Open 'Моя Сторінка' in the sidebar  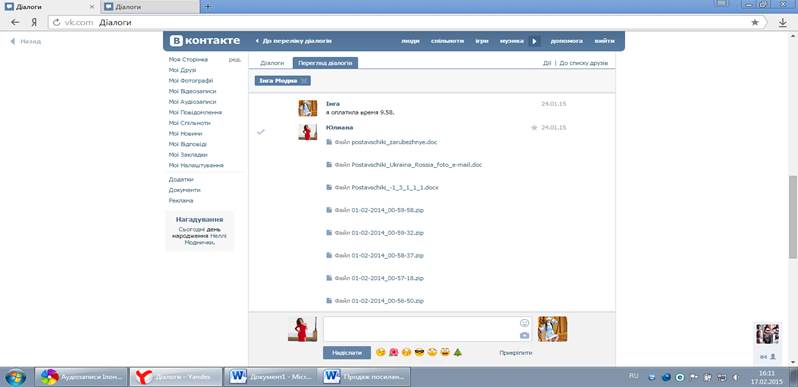[x=188, y=60]
